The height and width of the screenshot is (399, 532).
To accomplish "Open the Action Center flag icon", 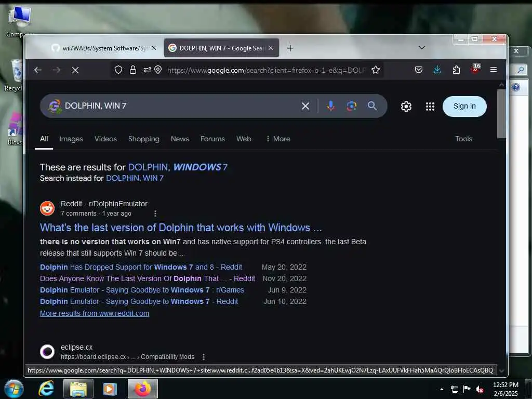I will [467, 389].
